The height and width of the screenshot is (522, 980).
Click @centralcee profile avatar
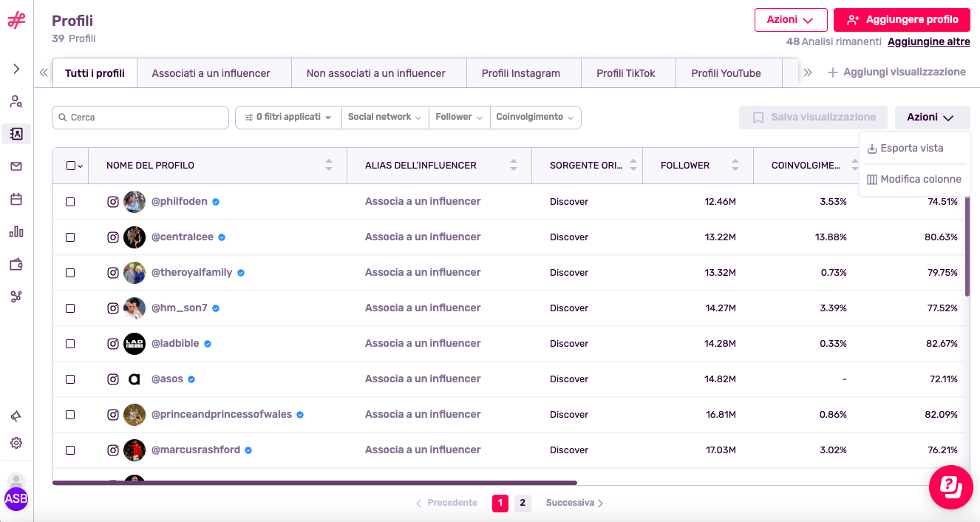pyautogui.click(x=135, y=237)
